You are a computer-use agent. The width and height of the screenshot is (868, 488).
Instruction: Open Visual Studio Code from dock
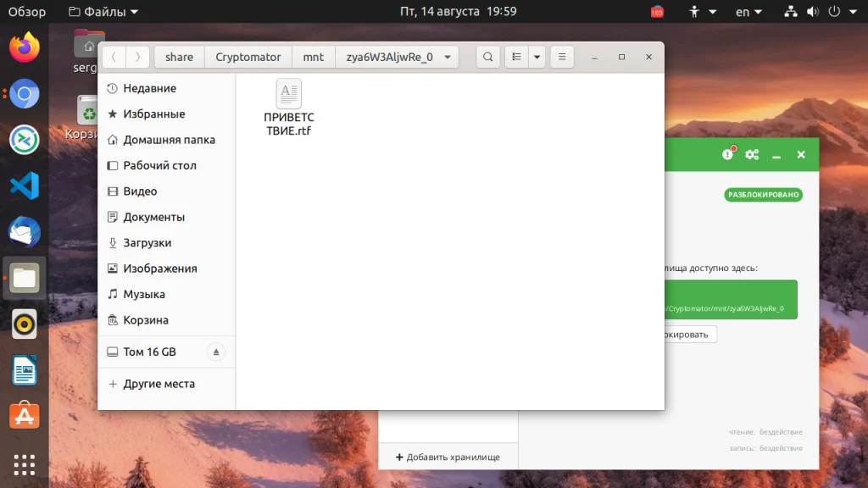pos(25,186)
